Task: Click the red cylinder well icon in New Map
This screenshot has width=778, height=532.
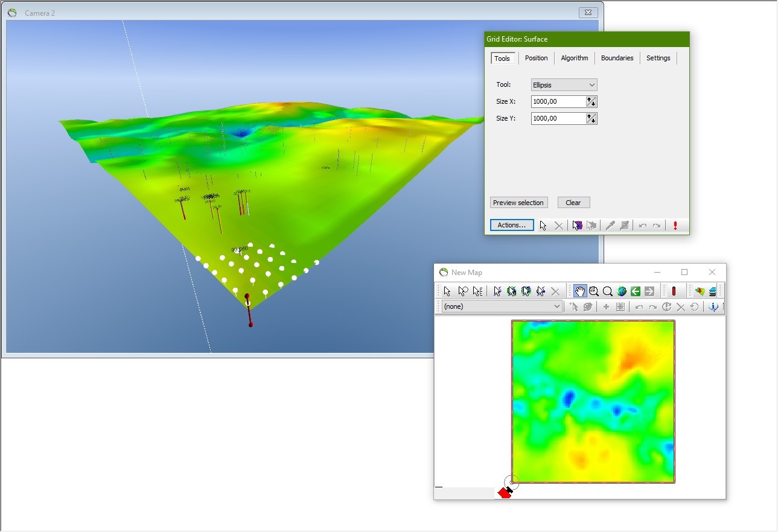Action: [674, 291]
